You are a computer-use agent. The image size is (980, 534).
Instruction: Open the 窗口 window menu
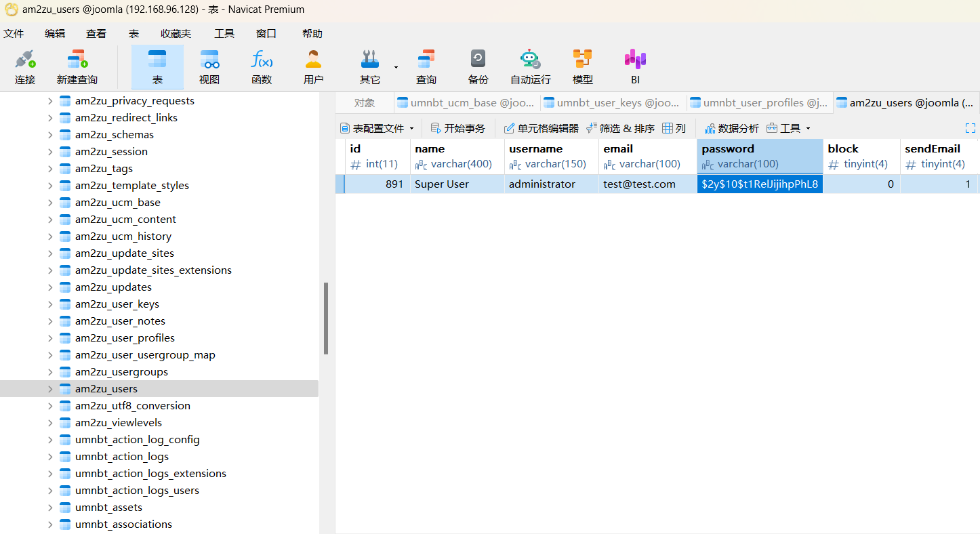pyautogui.click(x=266, y=33)
